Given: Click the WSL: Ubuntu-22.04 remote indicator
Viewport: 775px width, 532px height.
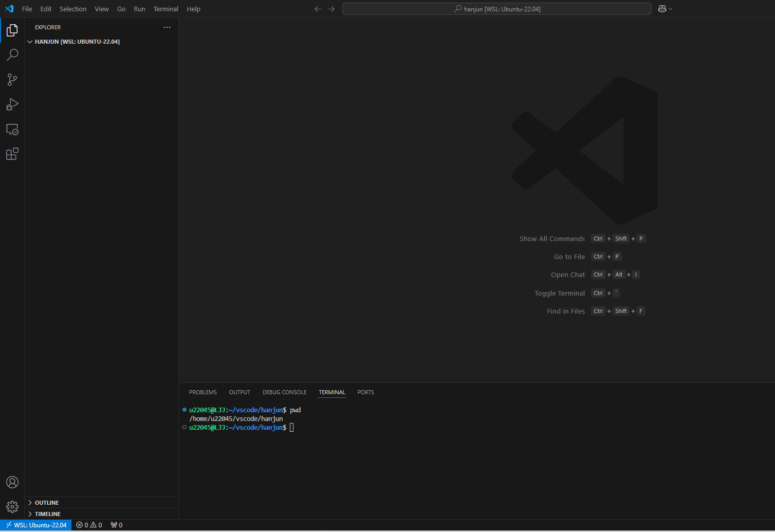Looking at the screenshot, I should pos(36,525).
